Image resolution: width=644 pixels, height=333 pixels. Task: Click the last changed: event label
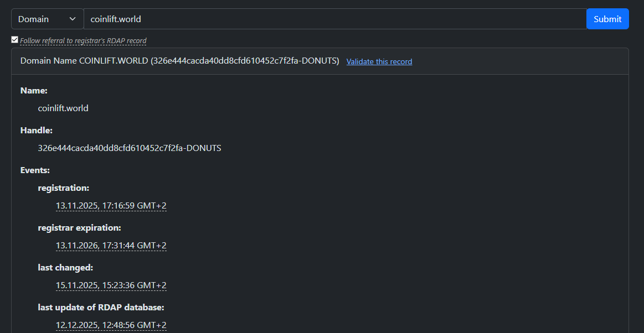coord(65,268)
